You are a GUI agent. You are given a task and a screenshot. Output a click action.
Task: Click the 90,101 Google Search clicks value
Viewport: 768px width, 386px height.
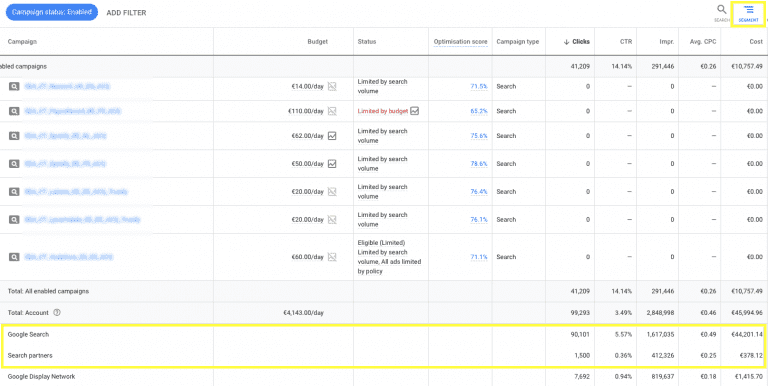tap(580, 334)
